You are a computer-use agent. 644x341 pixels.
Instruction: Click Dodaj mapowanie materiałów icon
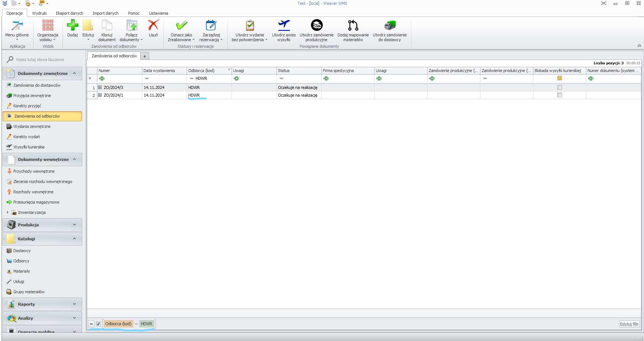(x=353, y=25)
